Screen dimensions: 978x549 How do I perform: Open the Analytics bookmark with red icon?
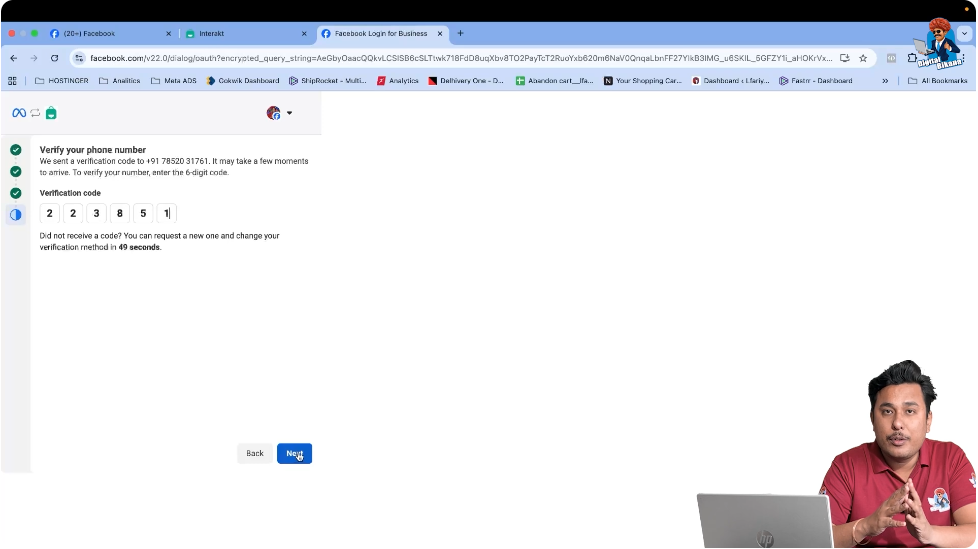click(x=397, y=80)
